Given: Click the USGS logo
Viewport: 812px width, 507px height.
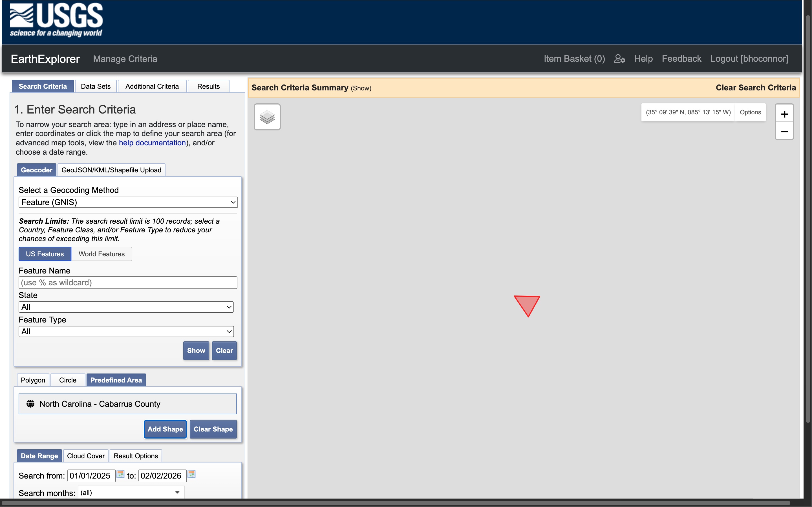Looking at the screenshot, I should click(x=56, y=20).
